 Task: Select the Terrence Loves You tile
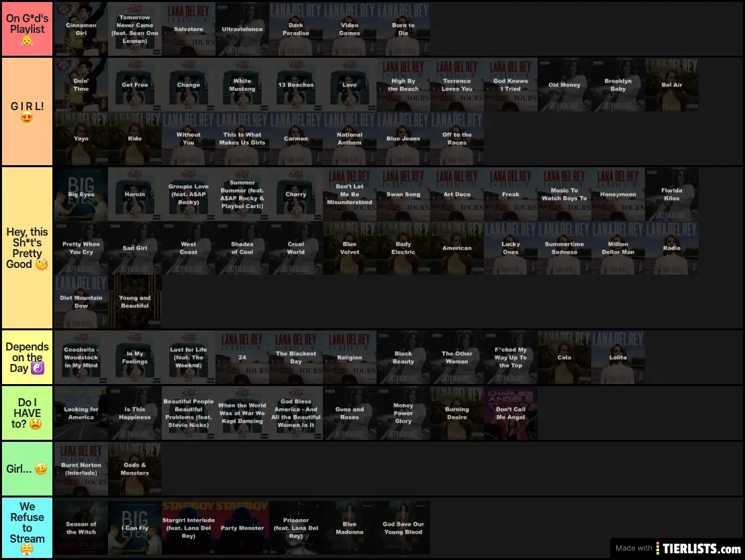[457, 85]
